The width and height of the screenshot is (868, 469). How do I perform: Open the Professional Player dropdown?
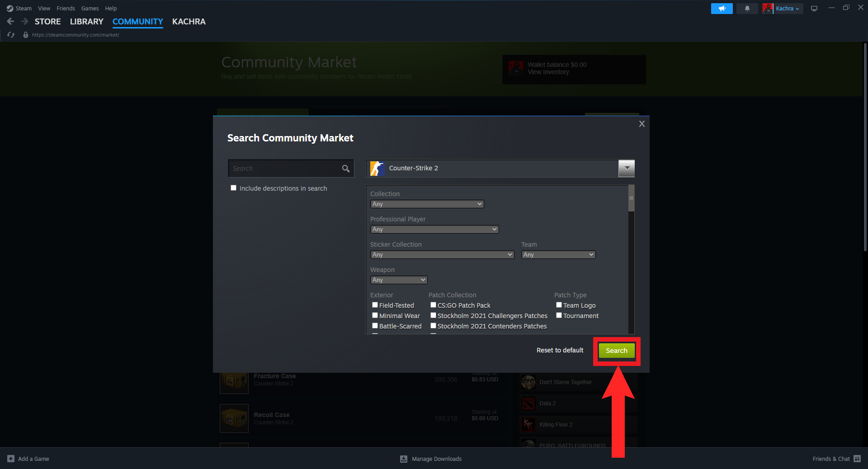click(x=434, y=230)
